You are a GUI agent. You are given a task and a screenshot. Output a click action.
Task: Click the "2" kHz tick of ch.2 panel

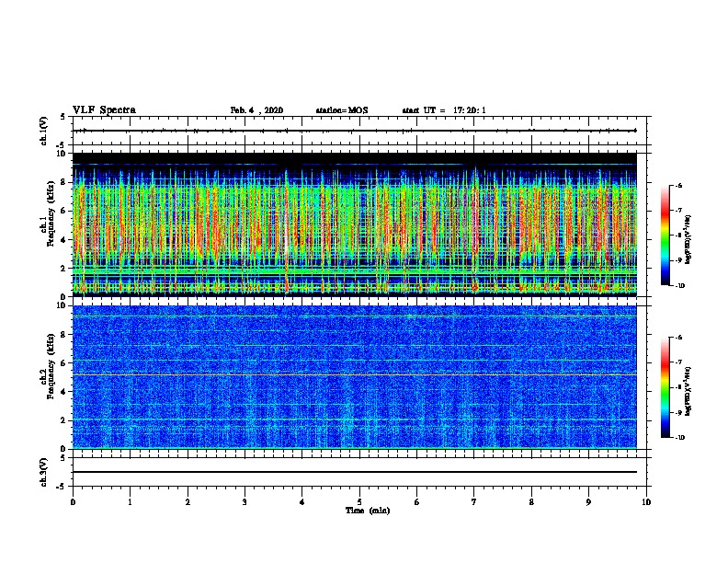(63, 420)
